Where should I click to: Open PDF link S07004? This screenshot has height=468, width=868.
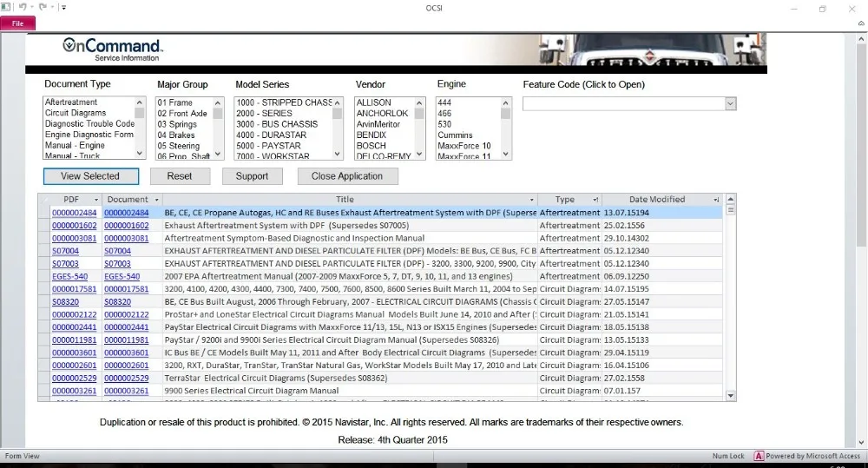click(x=65, y=251)
